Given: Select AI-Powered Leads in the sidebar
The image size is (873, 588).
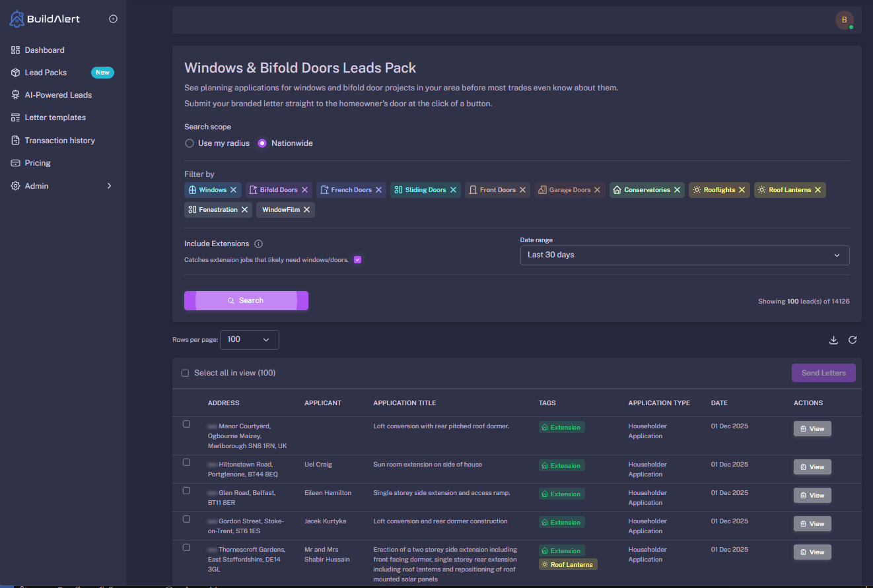Looking at the screenshot, I should 58,94.
